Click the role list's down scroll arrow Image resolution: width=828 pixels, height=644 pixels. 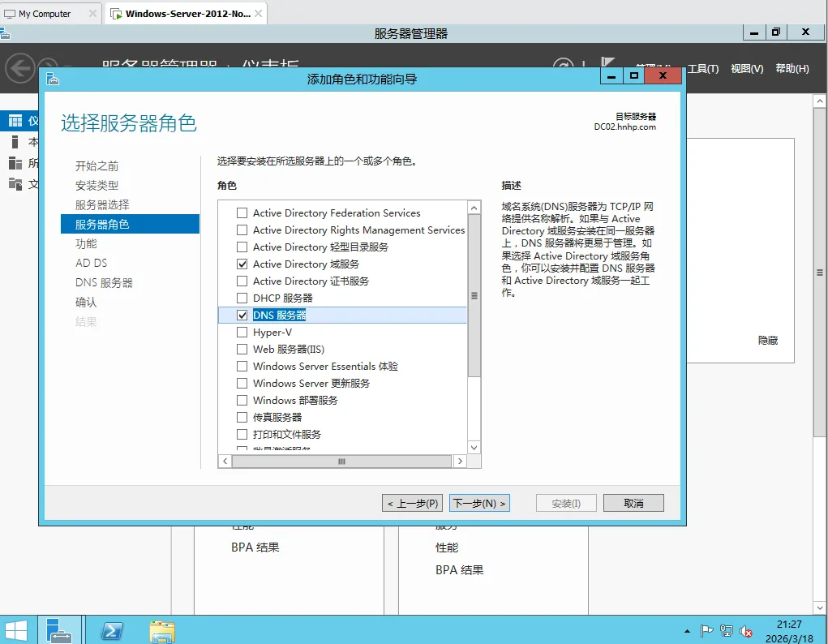[x=473, y=447]
